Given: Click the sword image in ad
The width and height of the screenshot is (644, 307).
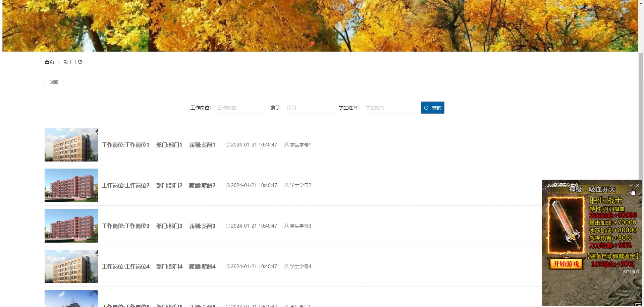Looking at the screenshot, I should (x=566, y=225).
